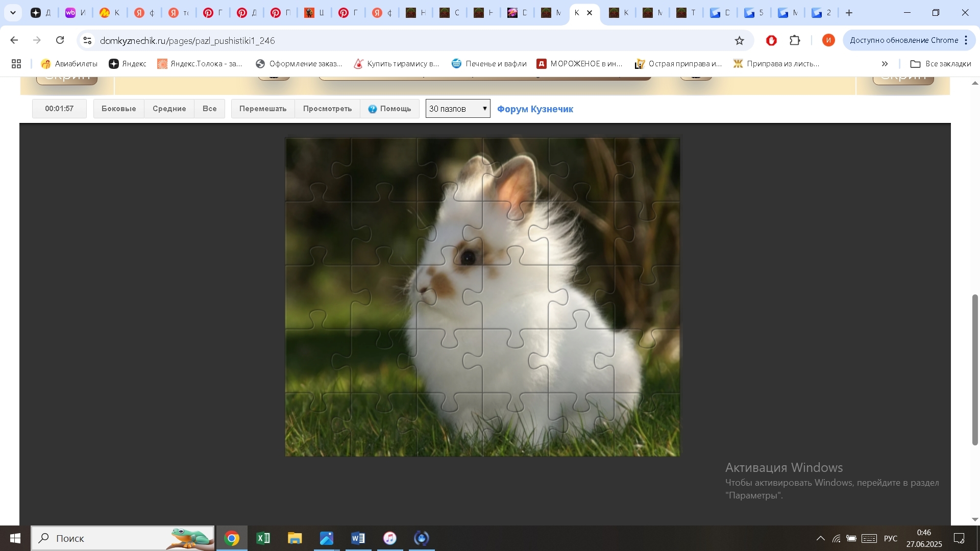Open the "30 пазлов" piece count dropdown

[x=458, y=109]
